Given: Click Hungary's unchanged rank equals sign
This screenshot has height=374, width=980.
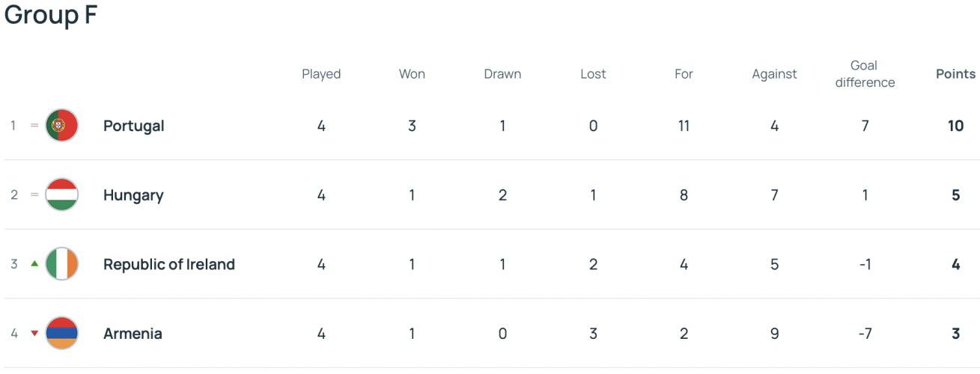Looking at the screenshot, I should tap(34, 195).
